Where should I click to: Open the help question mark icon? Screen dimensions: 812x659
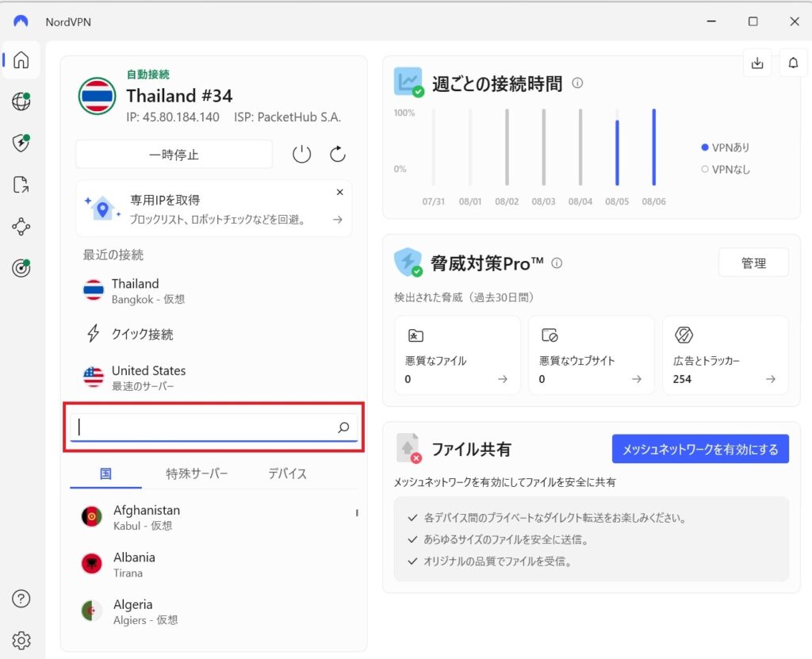point(21,599)
